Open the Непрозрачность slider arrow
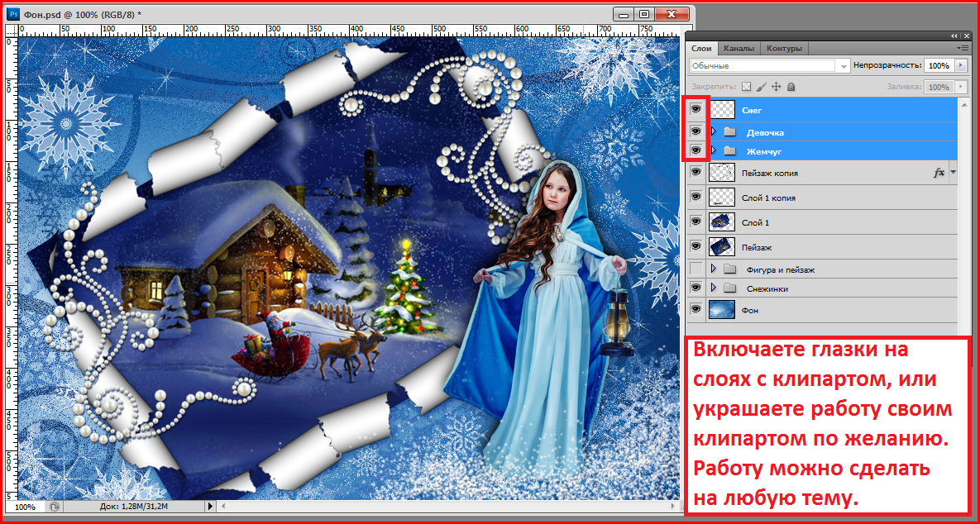Viewport: 980px width, 524px height. (959, 65)
